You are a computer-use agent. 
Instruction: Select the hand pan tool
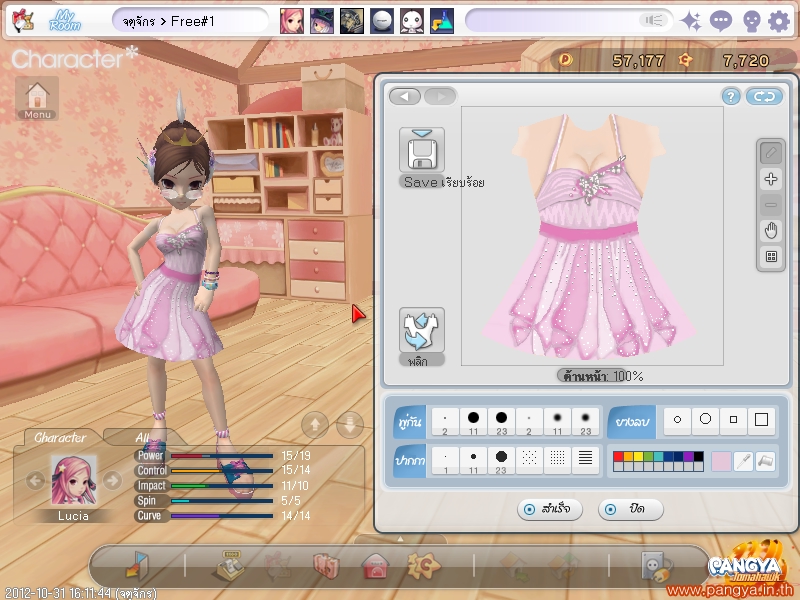tap(771, 231)
